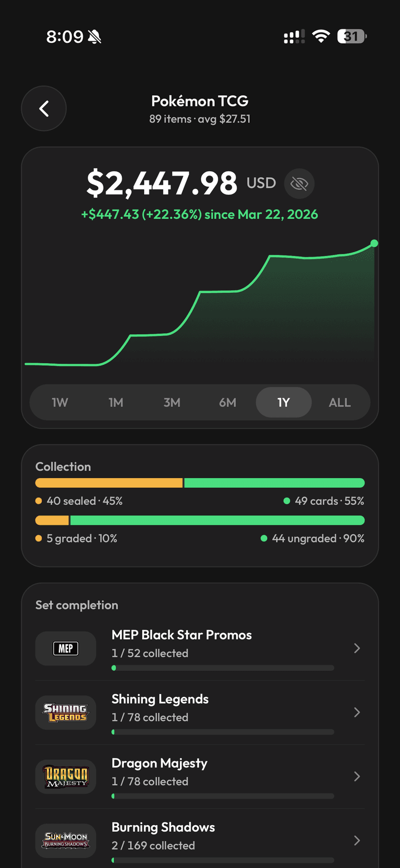Expand MEP Black Star Promos chevron

pos(357,648)
